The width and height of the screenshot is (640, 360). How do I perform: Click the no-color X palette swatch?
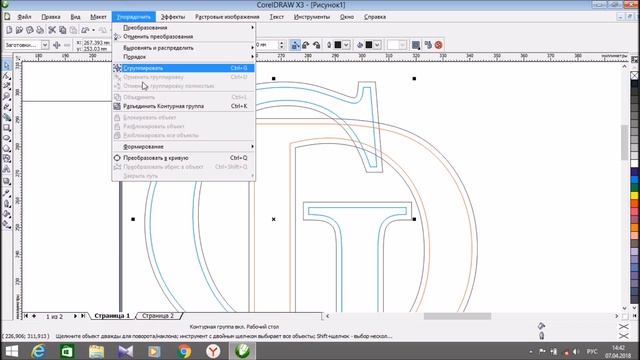point(634,76)
